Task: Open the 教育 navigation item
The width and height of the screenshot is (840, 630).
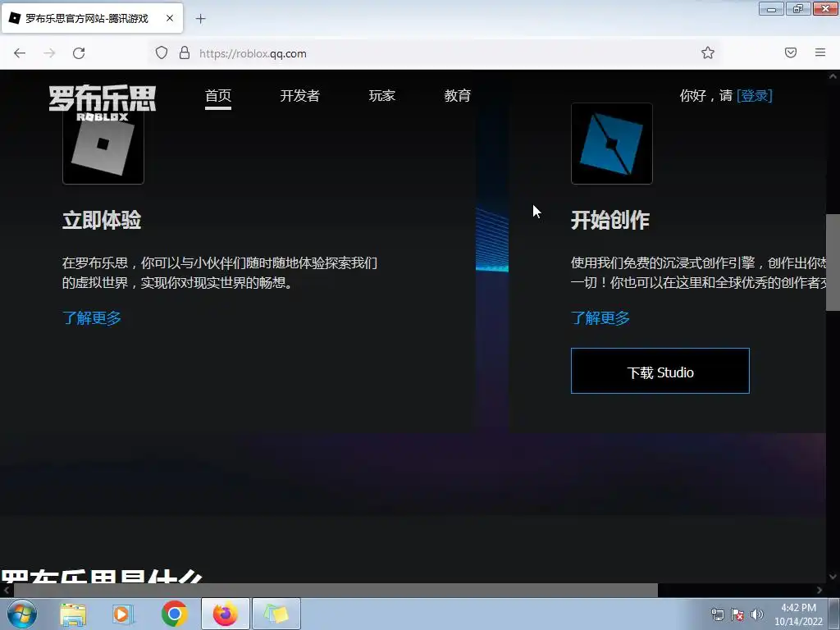Action: click(x=458, y=96)
